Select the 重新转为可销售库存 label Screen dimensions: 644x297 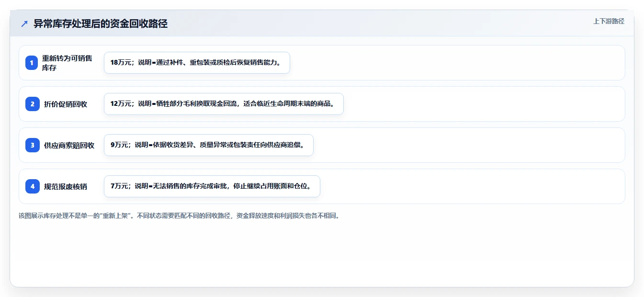(67, 63)
